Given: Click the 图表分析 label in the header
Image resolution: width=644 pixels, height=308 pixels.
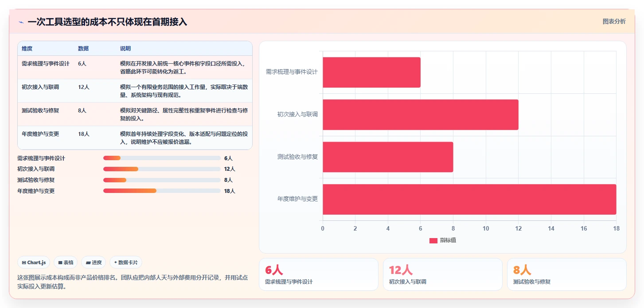Looking at the screenshot, I should 614,21.
